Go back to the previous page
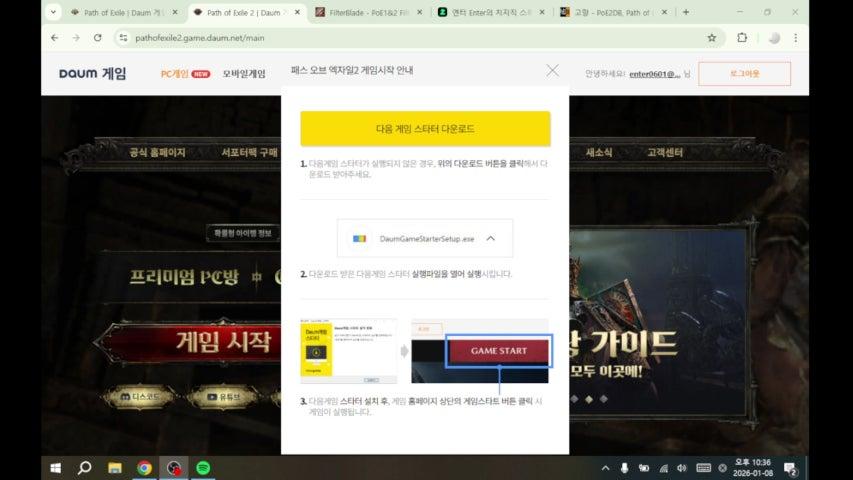Image resolution: width=853 pixels, height=480 pixels. click(x=54, y=38)
